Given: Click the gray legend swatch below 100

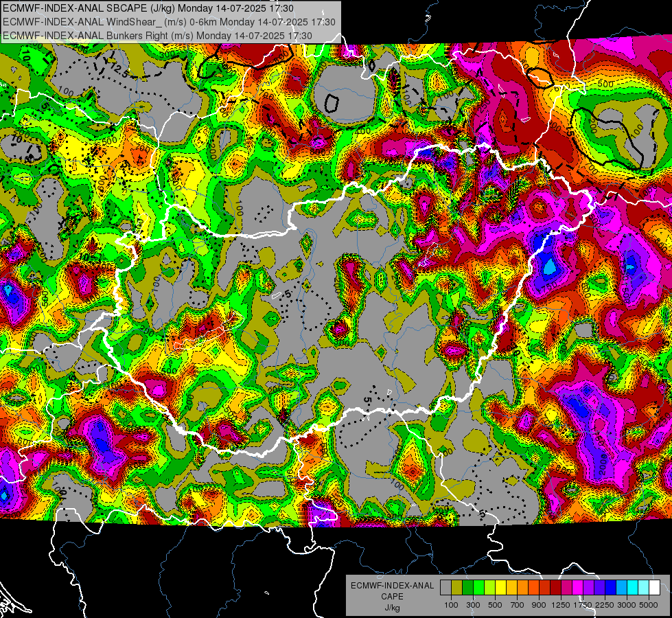Looking at the screenshot, I should click(x=445, y=588).
